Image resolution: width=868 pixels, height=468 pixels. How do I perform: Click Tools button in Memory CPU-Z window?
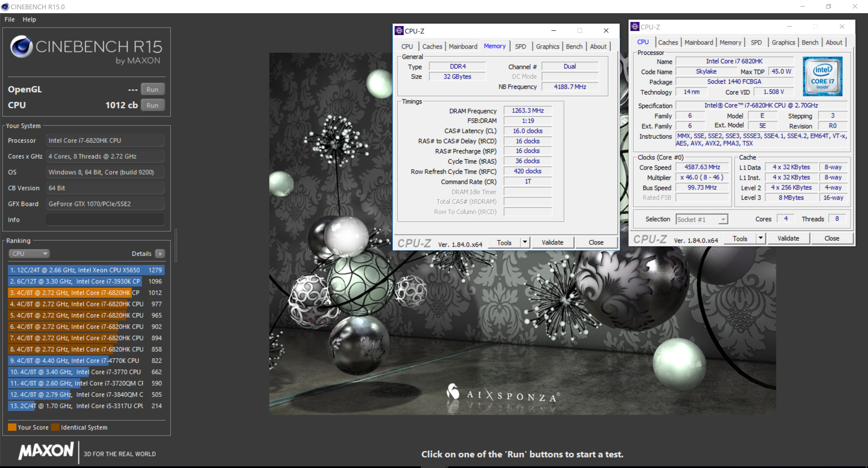pyautogui.click(x=504, y=243)
